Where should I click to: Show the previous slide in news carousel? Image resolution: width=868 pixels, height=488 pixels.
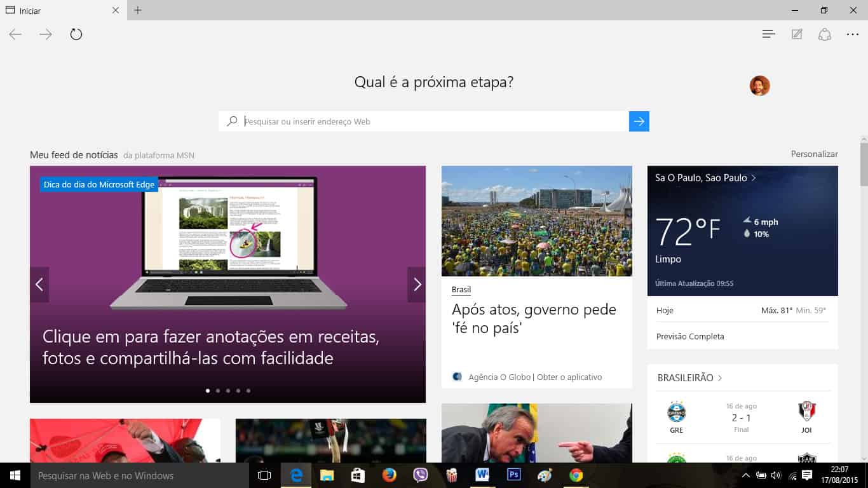coord(39,285)
